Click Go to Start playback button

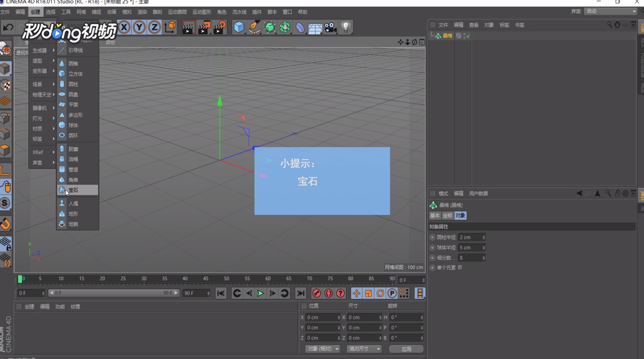221,293
